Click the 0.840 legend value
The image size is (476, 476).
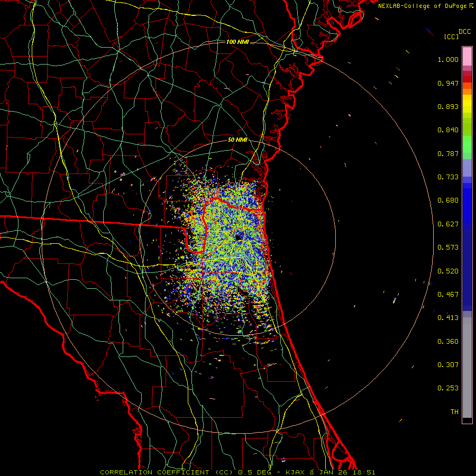pos(448,130)
